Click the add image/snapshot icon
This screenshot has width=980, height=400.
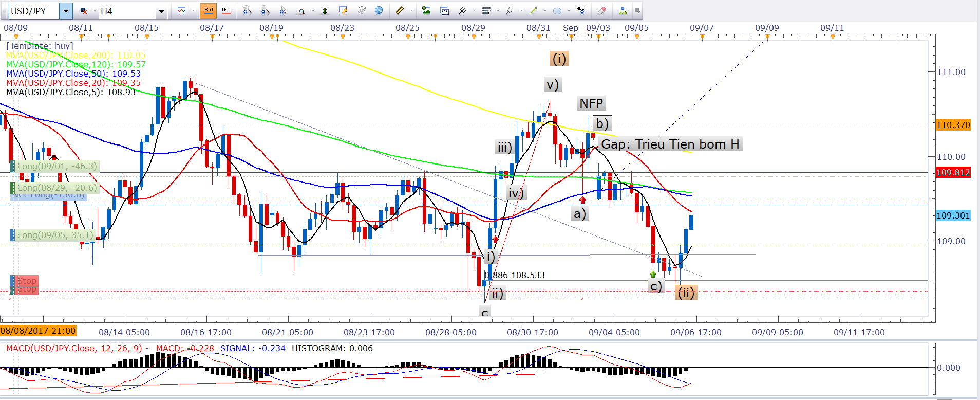click(426, 11)
